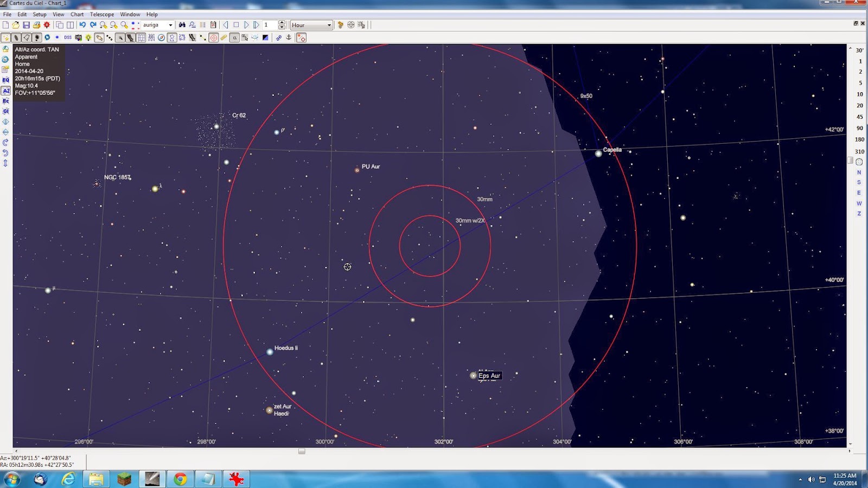Set field of view to 310 degrees
868x488 pixels.
point(859,151)
